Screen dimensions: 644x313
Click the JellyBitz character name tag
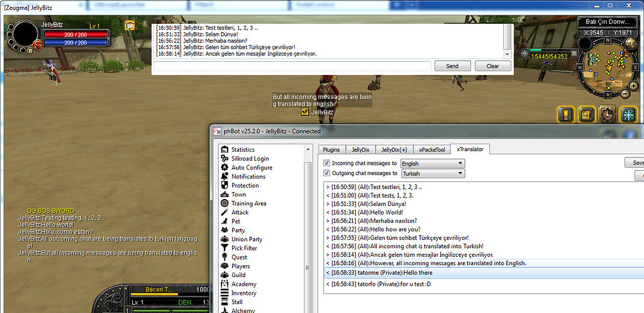coord(321,112)
